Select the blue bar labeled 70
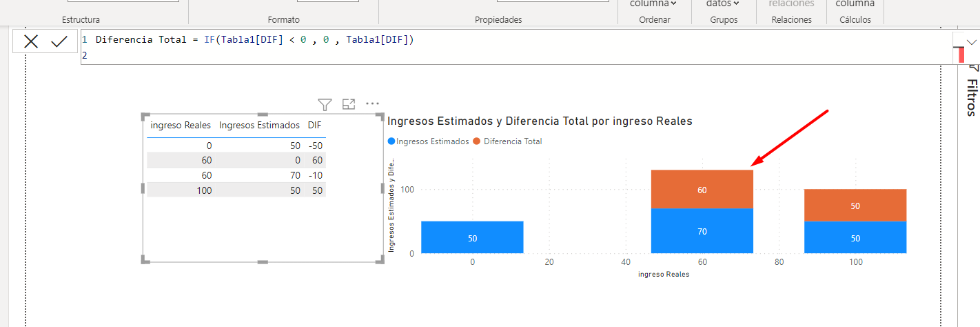 point(702,231)
